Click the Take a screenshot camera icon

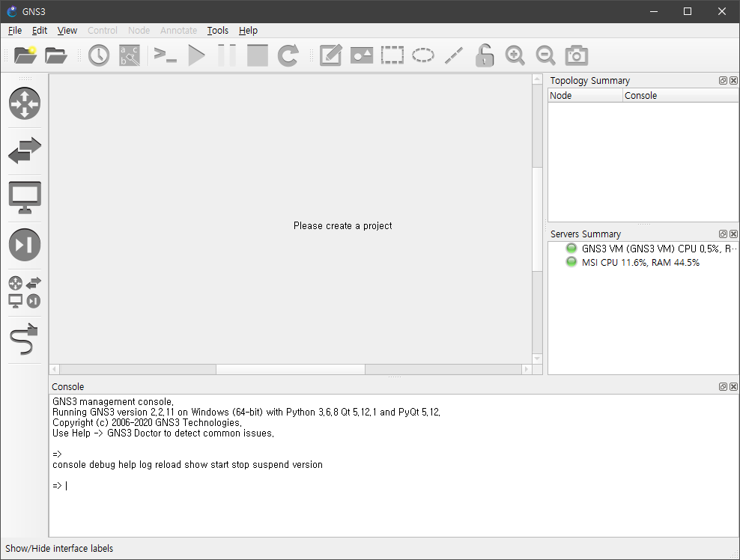click(576, 55)
